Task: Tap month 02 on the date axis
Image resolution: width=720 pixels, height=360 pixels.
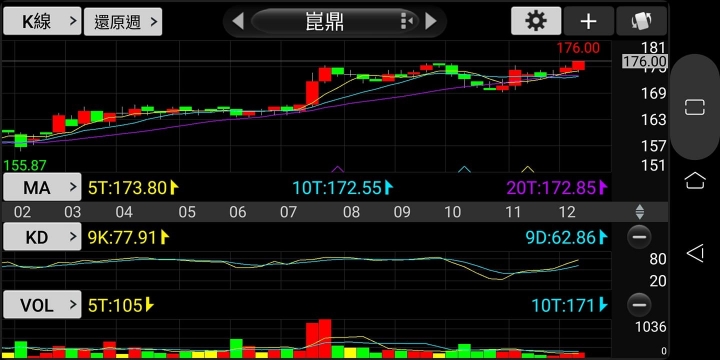Action: click(22, 212)
